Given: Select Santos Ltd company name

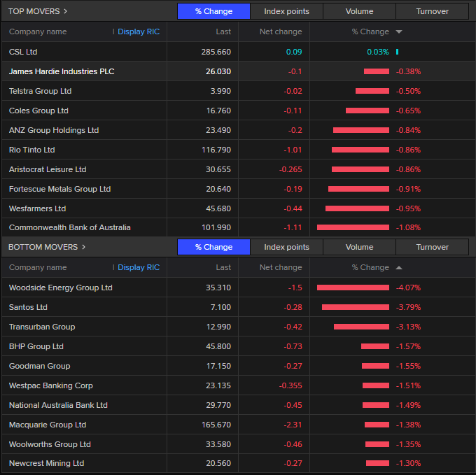Looking at the screenshot, I should tap(28, 307).
